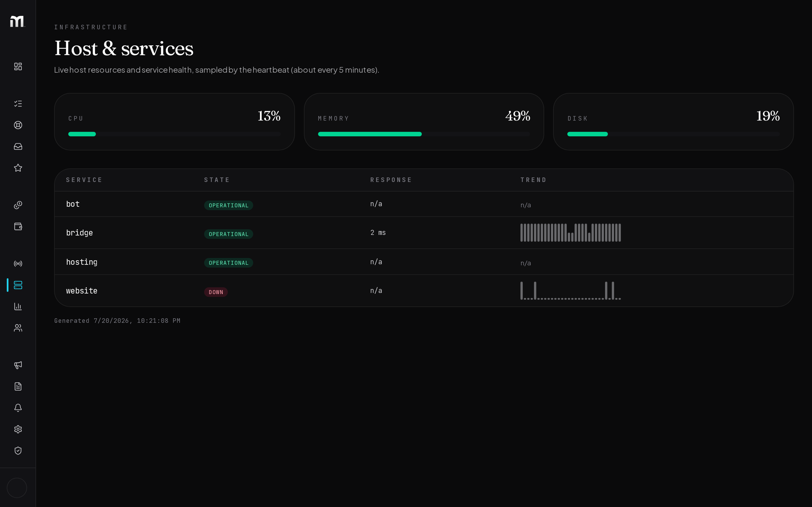The height and width of the screenshot is (507, 812).
Task: Open the bell notifications icon
Action: point(18,408)
